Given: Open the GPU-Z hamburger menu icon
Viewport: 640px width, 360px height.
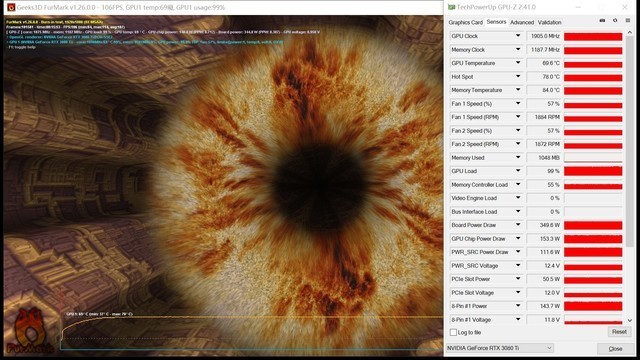Looking at the screenshot, I should coord(628,20).
